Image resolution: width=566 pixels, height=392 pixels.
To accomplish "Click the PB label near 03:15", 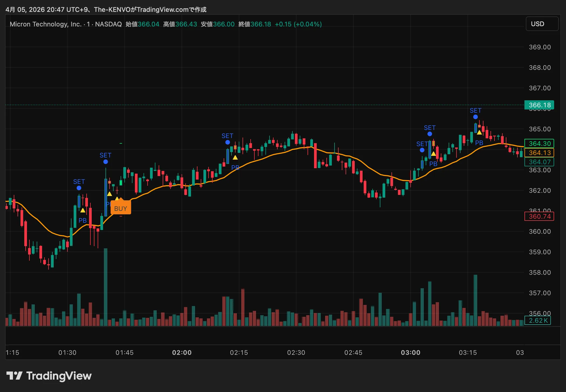I will tap(479, 143).
